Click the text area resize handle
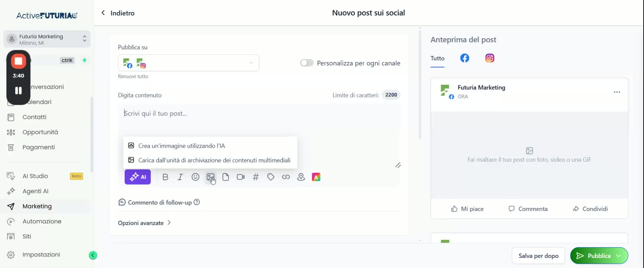The image size is (644, 268). click(x=398, y=165)
